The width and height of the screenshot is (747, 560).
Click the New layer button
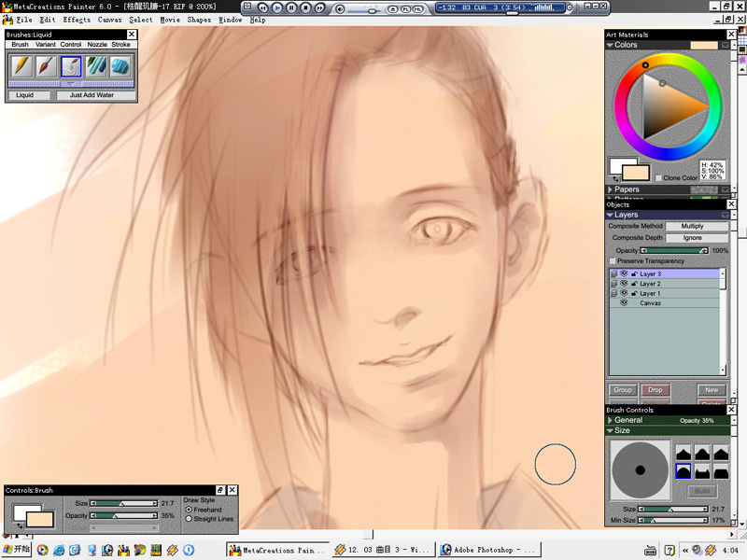(712, 390)
